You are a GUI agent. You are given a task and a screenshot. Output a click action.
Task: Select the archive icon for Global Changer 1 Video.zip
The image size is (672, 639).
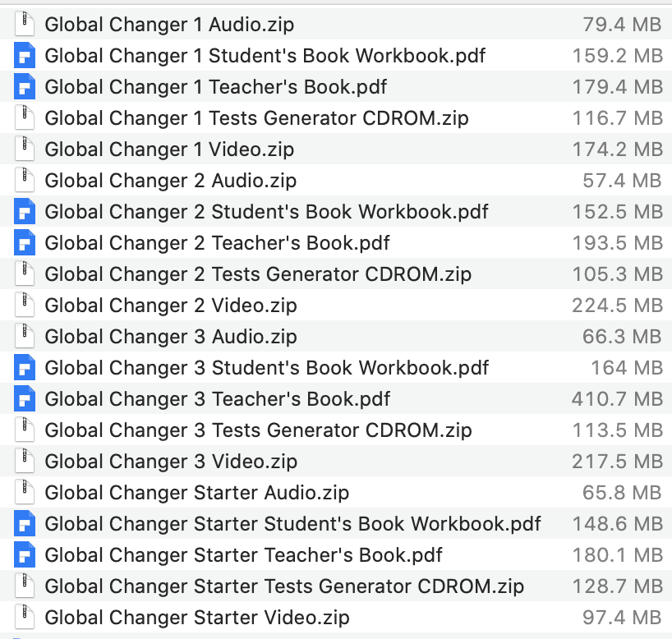(x=26, y=149)
